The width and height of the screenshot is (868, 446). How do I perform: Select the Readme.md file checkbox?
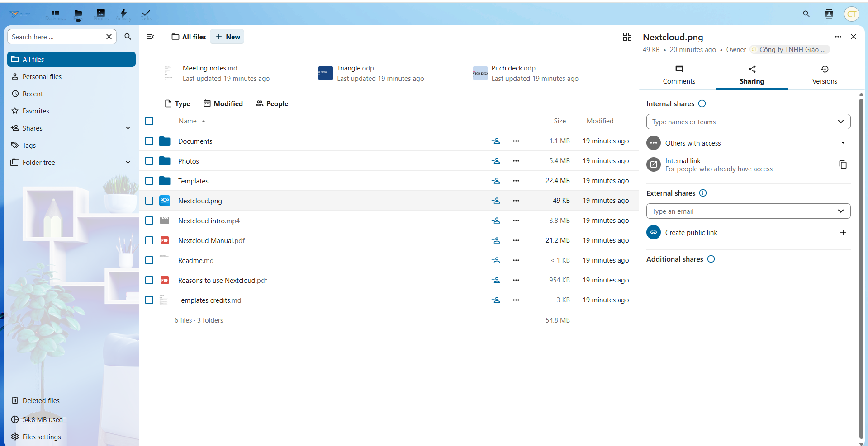[149, 260]
